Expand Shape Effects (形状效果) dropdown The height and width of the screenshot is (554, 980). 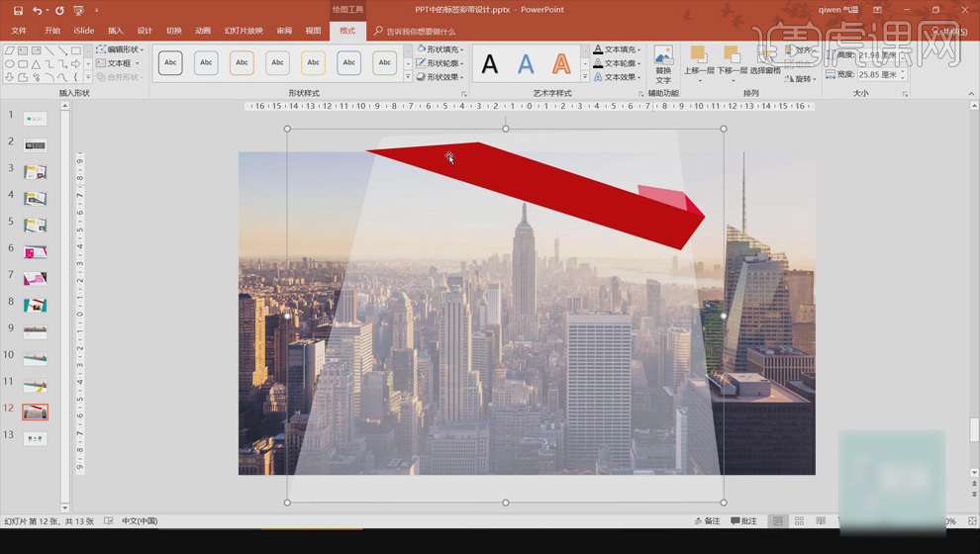click(439, 77)
